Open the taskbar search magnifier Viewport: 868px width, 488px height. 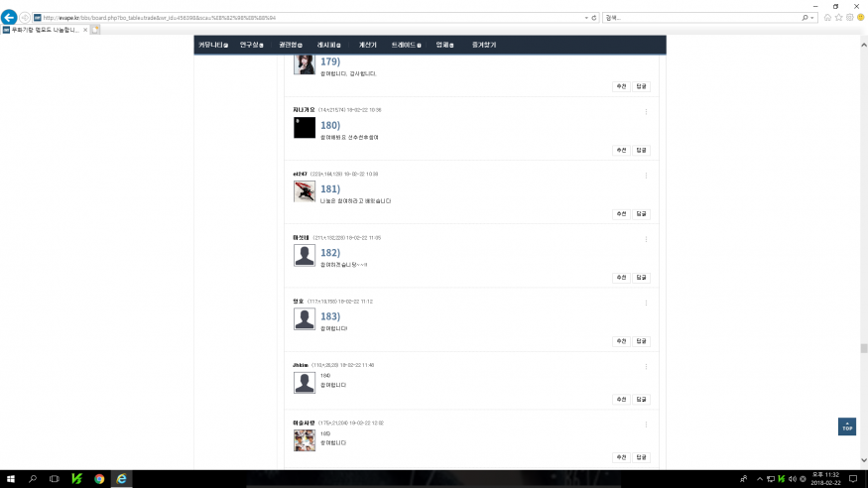33,479
